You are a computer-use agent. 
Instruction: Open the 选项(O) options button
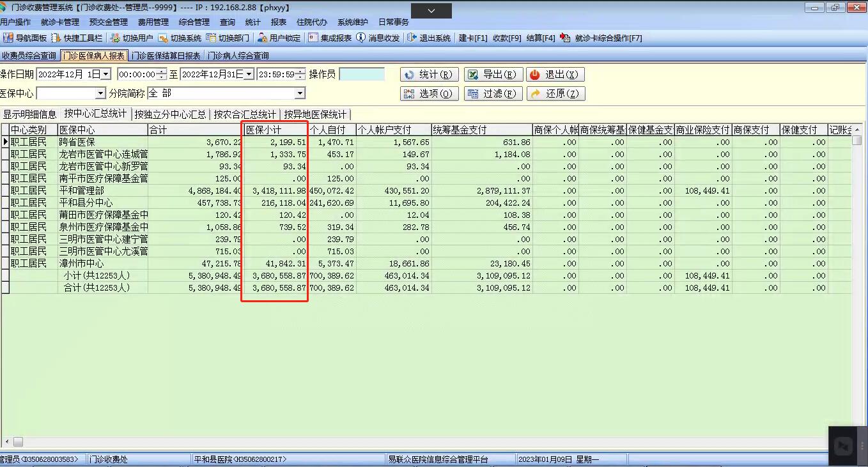point(429,94)
